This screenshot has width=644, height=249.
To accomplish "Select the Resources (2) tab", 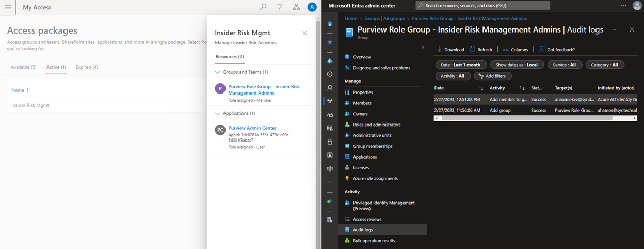I will pos(230,56).
